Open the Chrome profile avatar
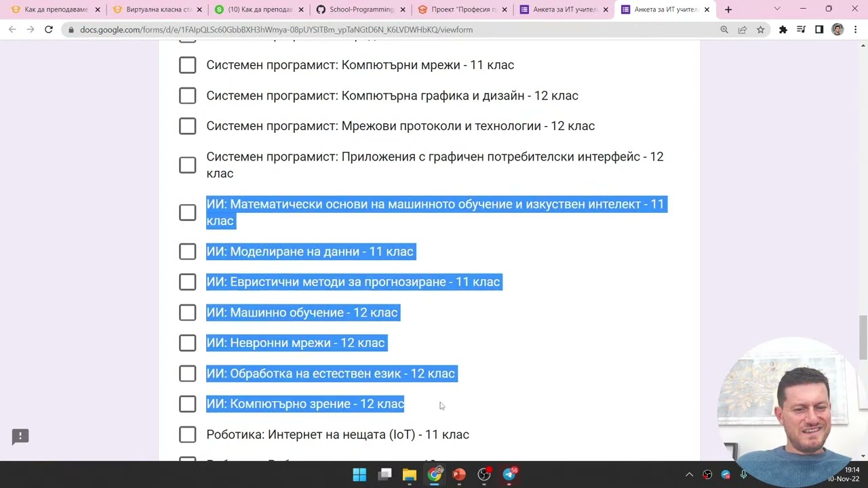Image resolution: width=868 pixels, height=488 pixels. click(837, 30)
